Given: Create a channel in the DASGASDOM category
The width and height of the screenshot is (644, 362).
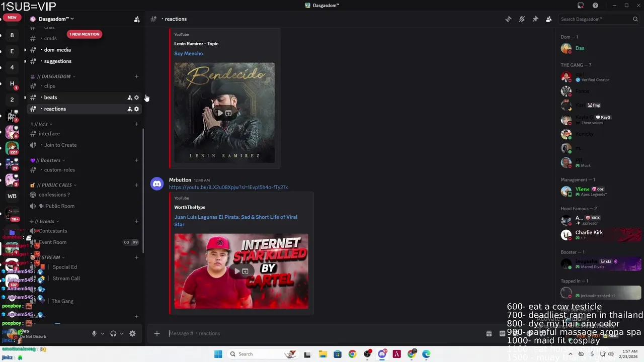Looking at the screenshot, I should 136,76.
